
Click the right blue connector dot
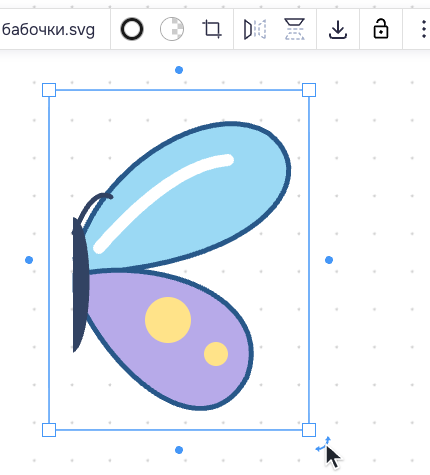pos(329,260)
